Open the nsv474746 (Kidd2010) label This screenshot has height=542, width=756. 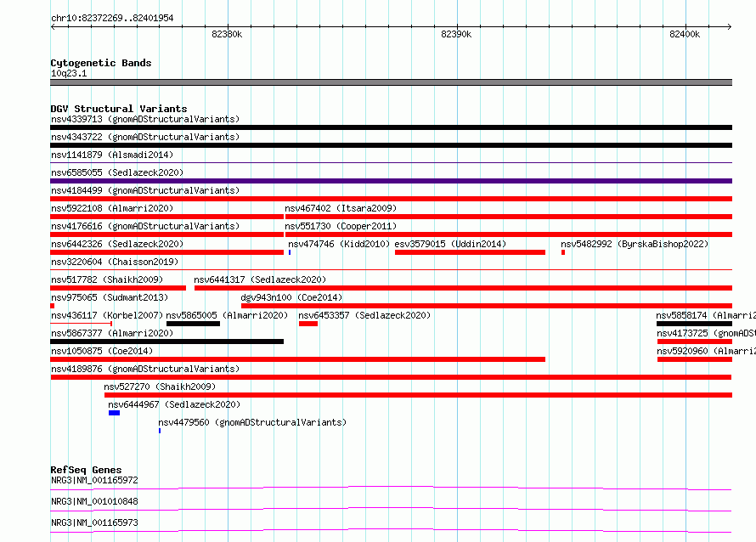339,244
